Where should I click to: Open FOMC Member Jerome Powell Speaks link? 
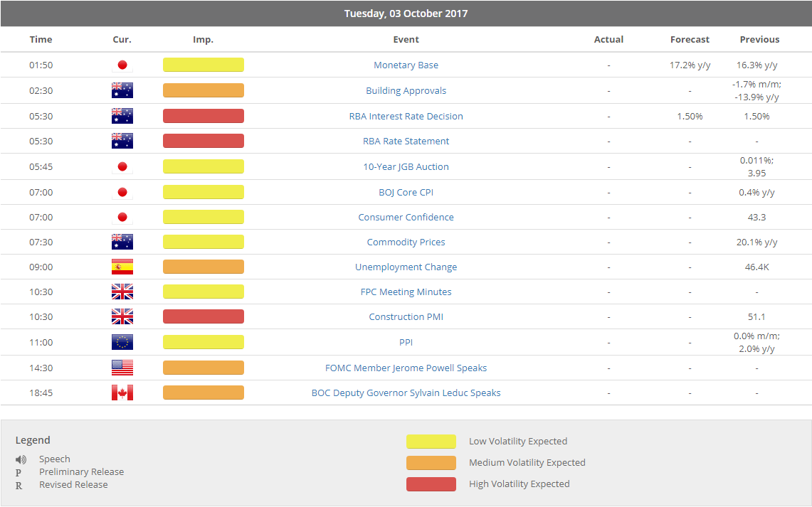[x=406, y=368]
